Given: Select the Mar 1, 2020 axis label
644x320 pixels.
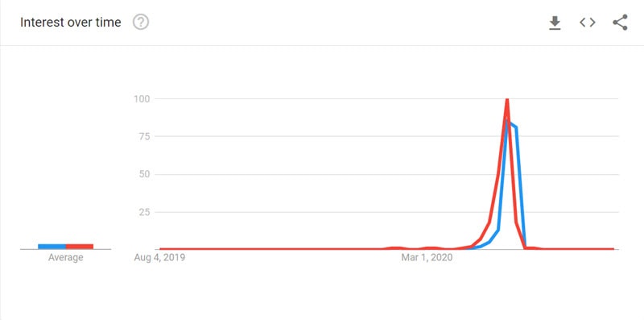Looking at the screenshot, I should [x=427, y=258].
